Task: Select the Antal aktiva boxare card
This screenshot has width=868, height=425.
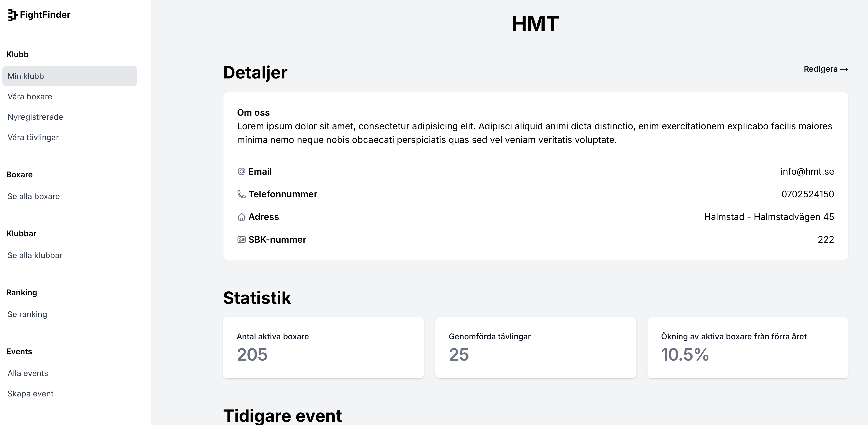Action: click(323, 348)
